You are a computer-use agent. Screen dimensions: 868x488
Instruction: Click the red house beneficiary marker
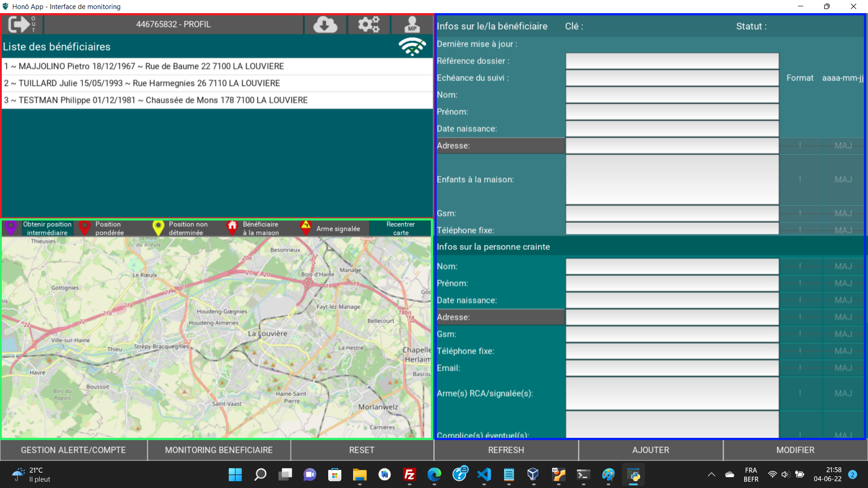point(232,228)
